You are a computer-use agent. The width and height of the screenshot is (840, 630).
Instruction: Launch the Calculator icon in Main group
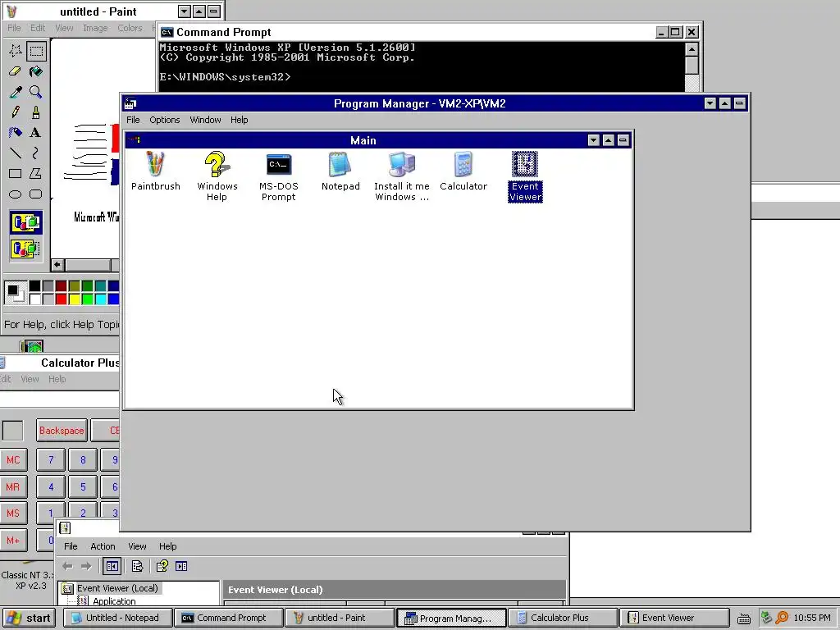point(463,171)
